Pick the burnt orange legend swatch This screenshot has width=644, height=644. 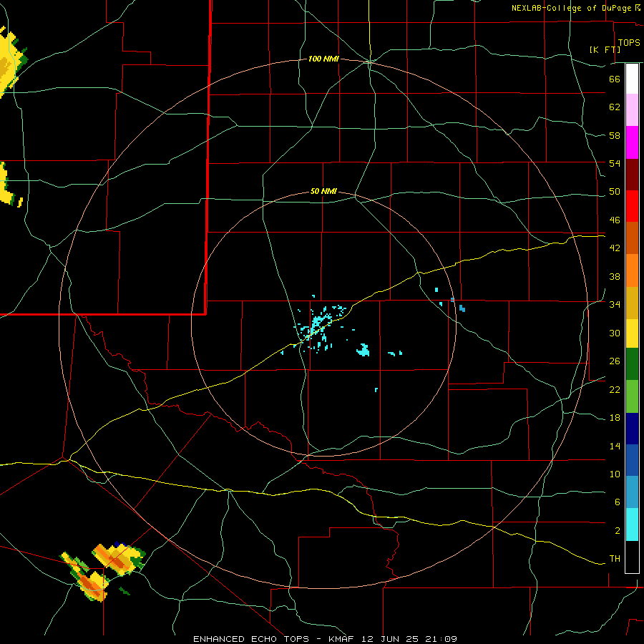pyautogui.click(x=632, y=238)
